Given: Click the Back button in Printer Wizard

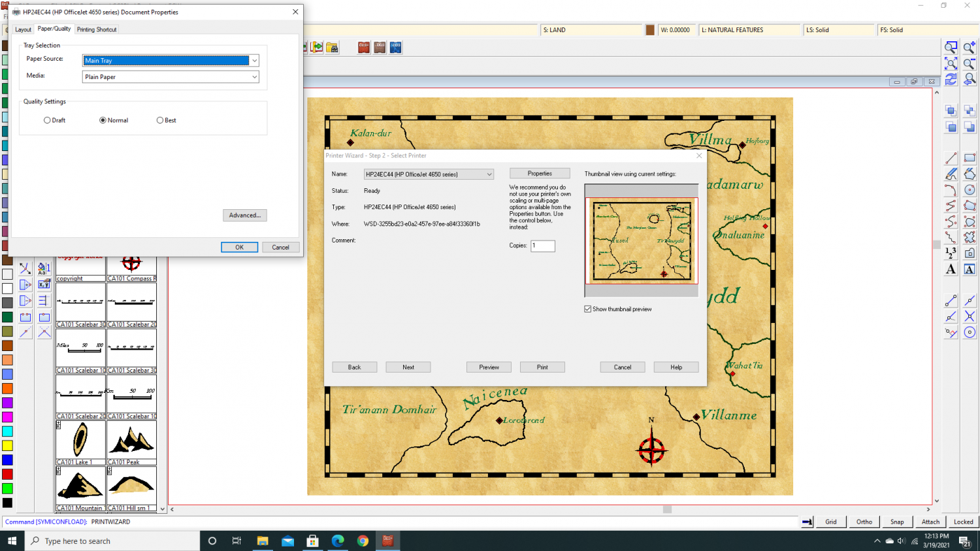Looking at the screenshot, I should coord(354,367).
